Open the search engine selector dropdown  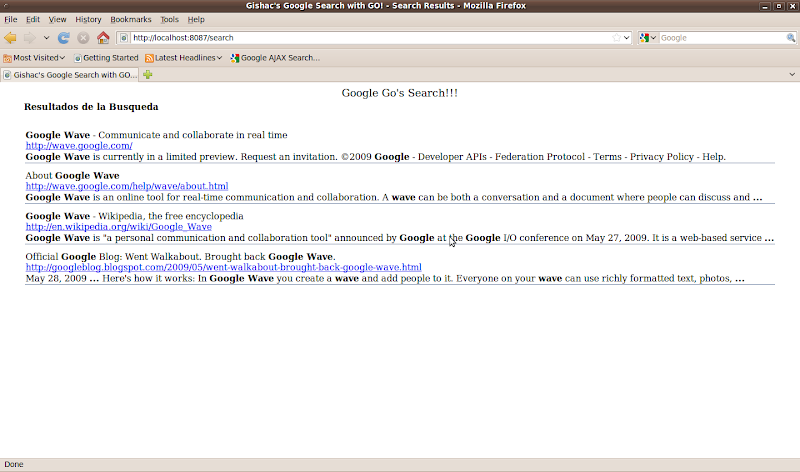[648, 38]
